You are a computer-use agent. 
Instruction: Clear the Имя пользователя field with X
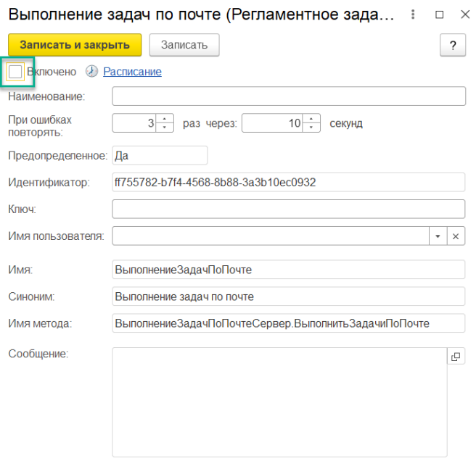pos(456,236)
